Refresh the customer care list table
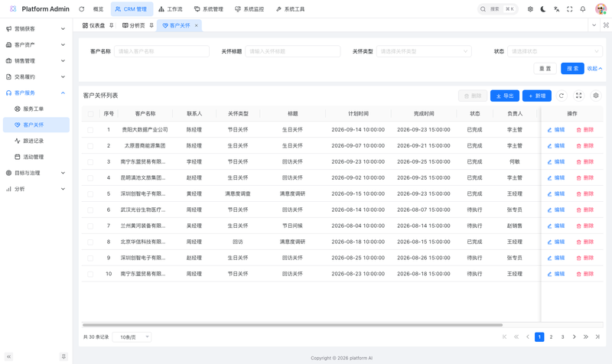612x364 pixels. 562,96
